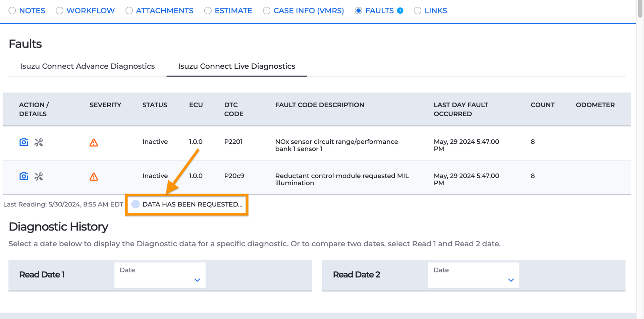Select the FAULTS radio option
The image size is (644, 319).
359,11
